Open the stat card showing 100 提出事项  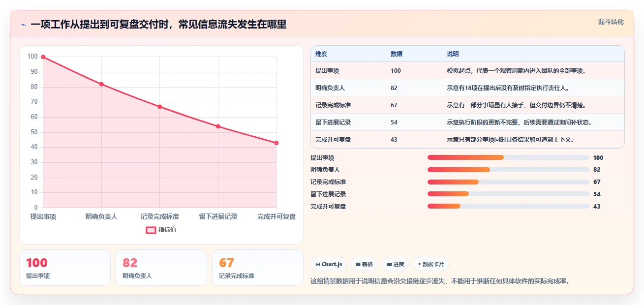(x=65, y=268)
